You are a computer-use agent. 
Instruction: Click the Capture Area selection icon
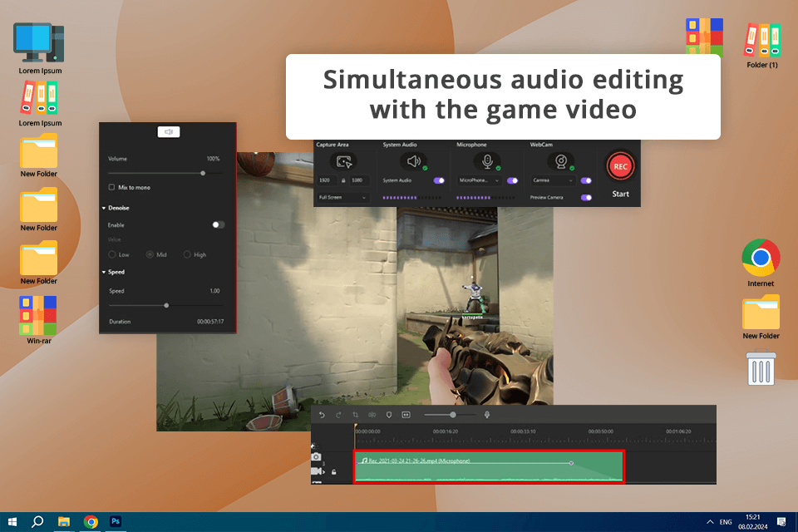(x=344, y=162)
